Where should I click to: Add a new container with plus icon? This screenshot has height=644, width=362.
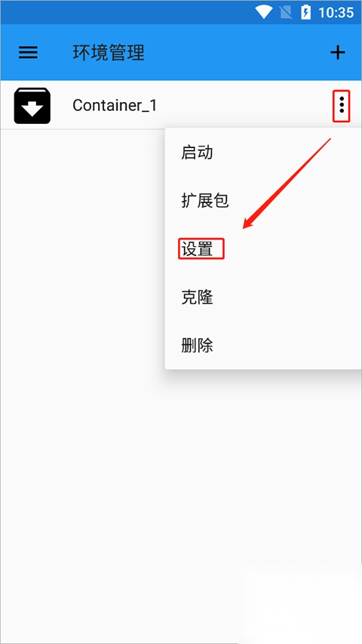[338, 53]
